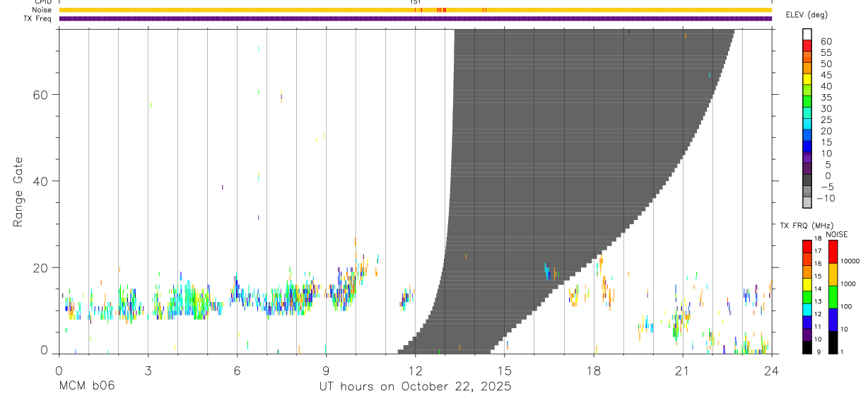Viewport: 868px width, 401px height.
Task: Select the 1000 label on NOISE colorbar
Action: [x=848, y=284]
